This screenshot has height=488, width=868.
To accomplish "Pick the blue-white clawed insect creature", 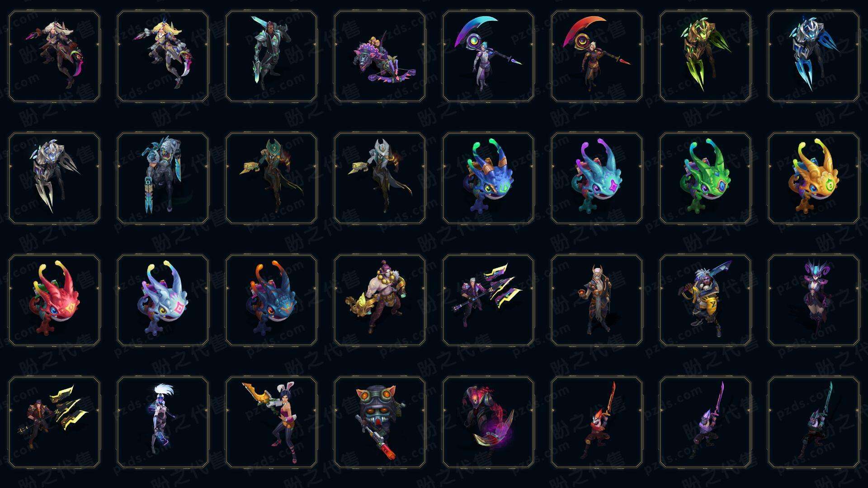I will pos(814,56).
